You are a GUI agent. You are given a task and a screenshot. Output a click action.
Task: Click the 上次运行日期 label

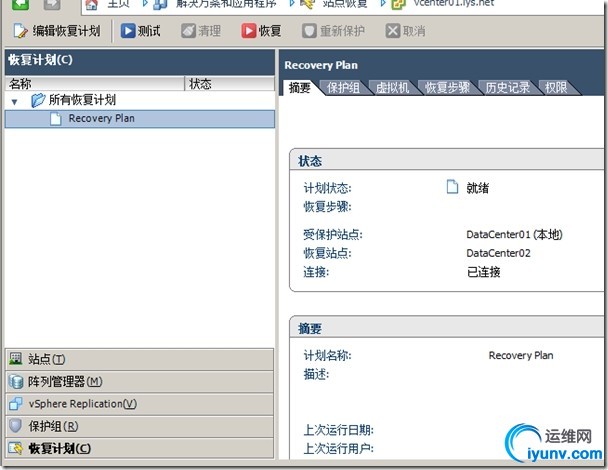coord(339,430)
